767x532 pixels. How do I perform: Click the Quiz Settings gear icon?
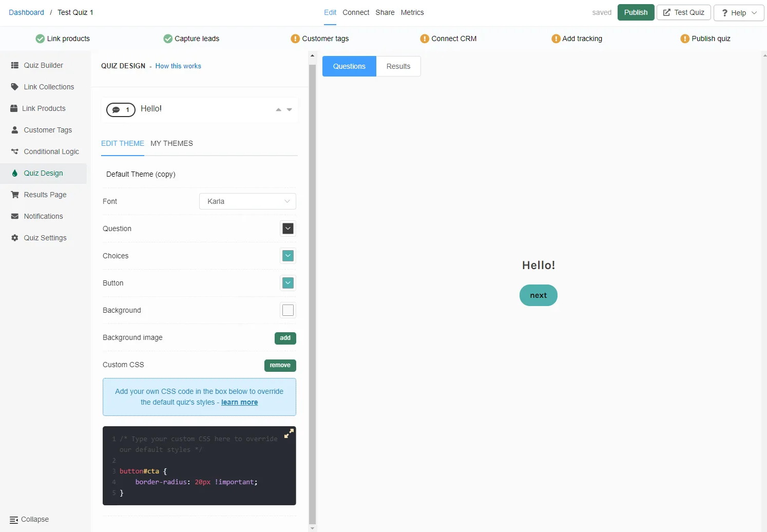[15, 238]
